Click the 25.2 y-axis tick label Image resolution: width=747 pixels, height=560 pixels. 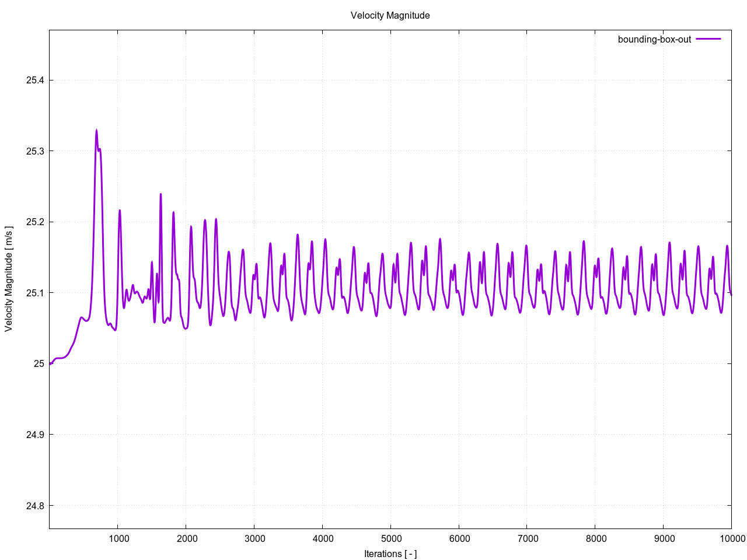click(35, 222)
